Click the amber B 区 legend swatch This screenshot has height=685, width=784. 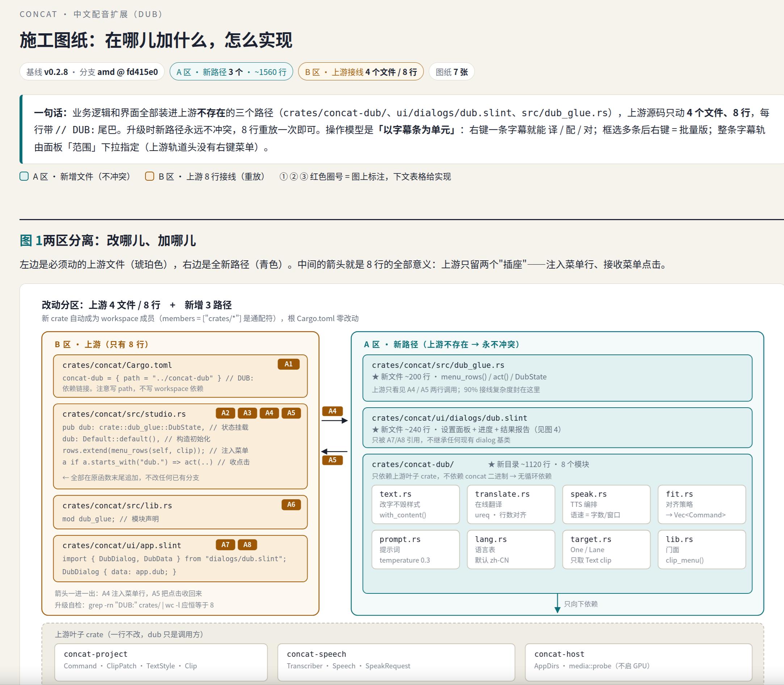click(150, 176)
